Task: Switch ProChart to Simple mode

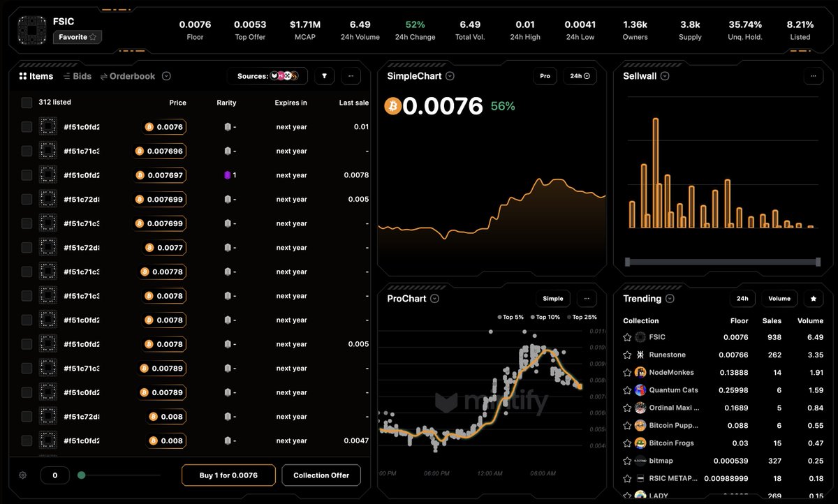Action: pos(553,299)
